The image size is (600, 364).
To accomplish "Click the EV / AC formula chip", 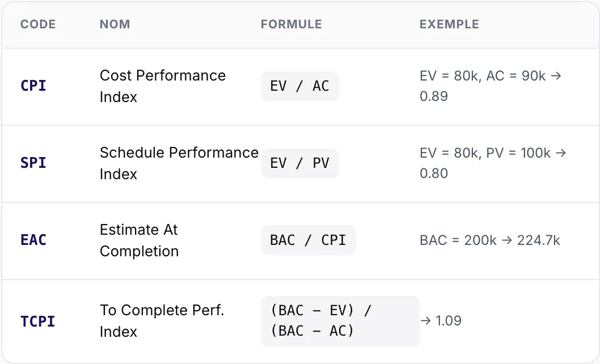I will click(299, 86).
